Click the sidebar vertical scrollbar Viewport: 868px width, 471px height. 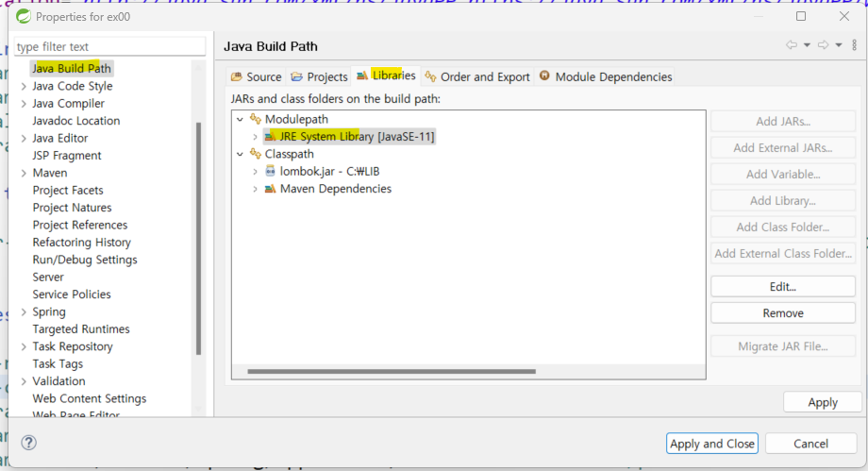[x=198, y=238]
